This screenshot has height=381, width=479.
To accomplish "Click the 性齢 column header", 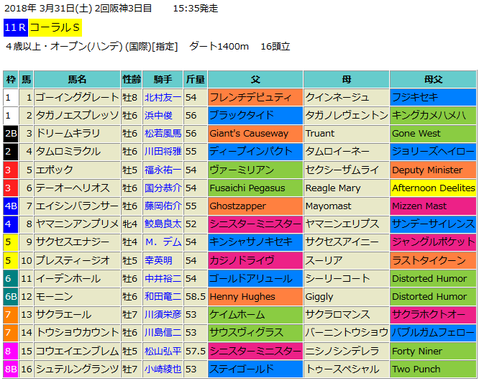I will point(131,79).
